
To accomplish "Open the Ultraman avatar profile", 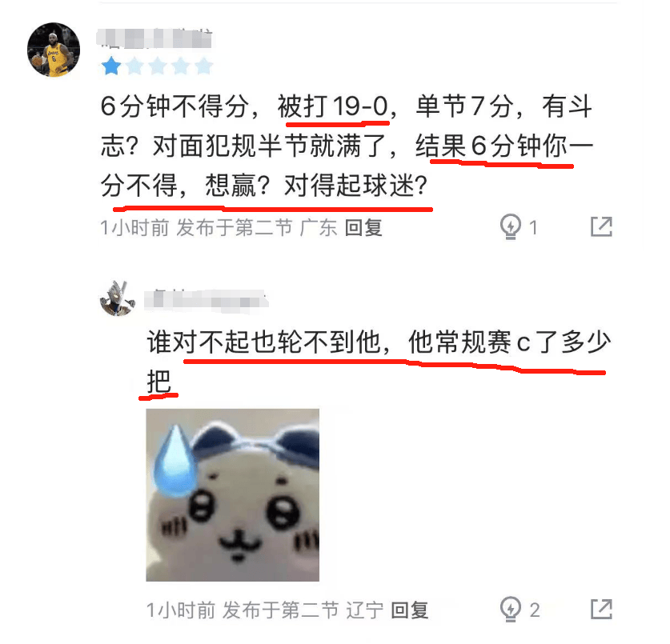I will pyautogui.click(x=117, y=299).
